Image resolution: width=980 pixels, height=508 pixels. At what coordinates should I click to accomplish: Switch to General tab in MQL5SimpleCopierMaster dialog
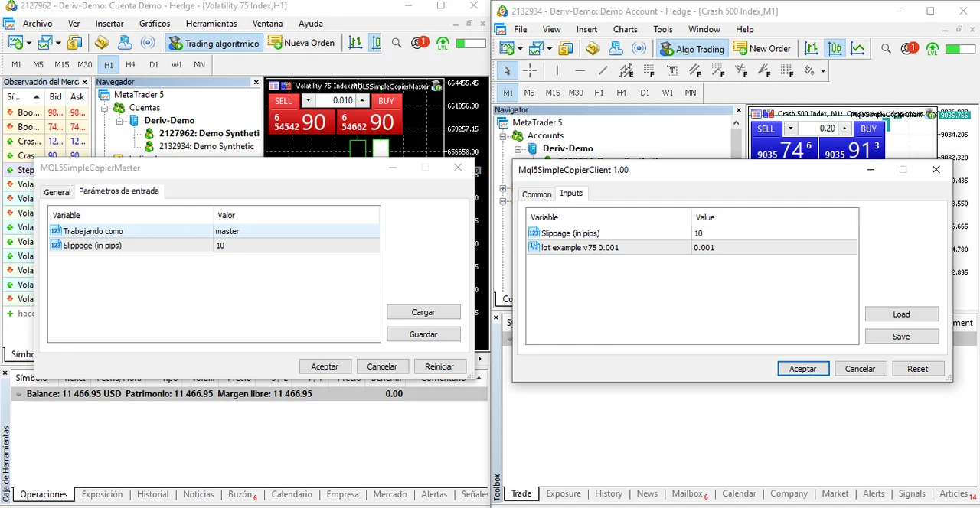57,192
